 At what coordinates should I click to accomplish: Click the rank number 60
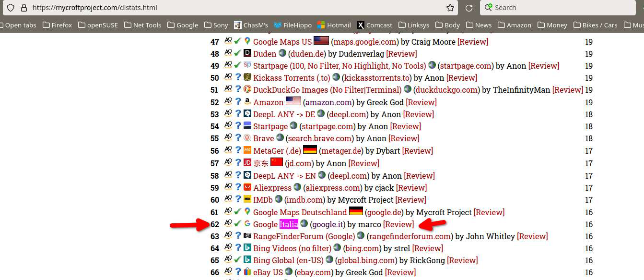(x=215, y=200)
